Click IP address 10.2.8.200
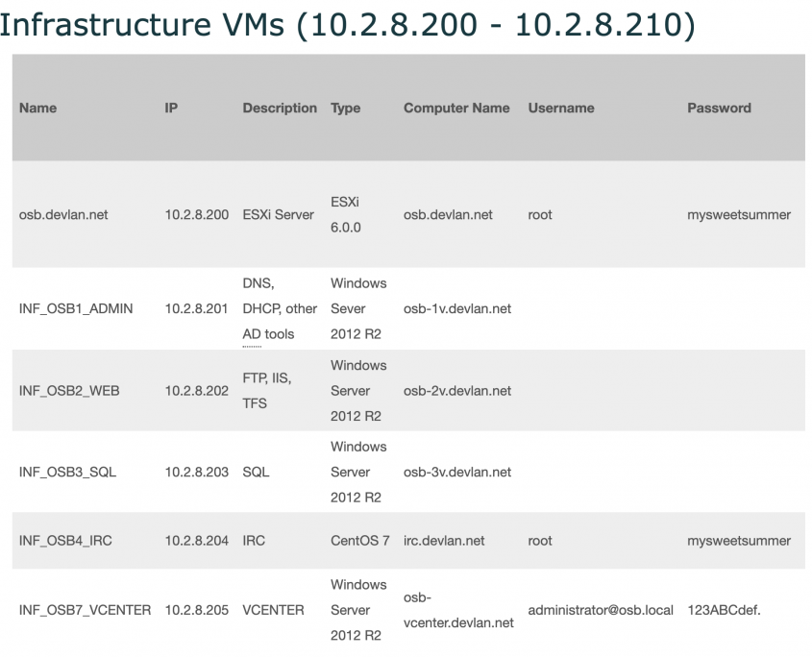The height and width of the screenshot is (657, 812). (197, 214)
